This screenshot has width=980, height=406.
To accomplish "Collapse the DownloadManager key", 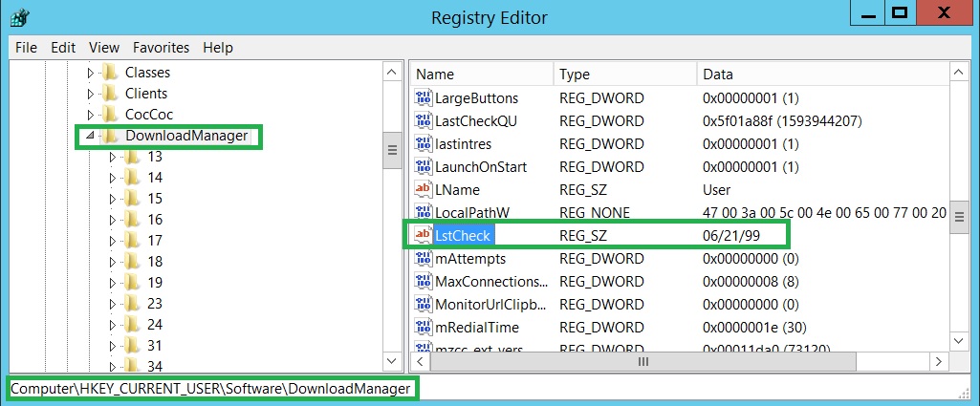I will [90, 136].
